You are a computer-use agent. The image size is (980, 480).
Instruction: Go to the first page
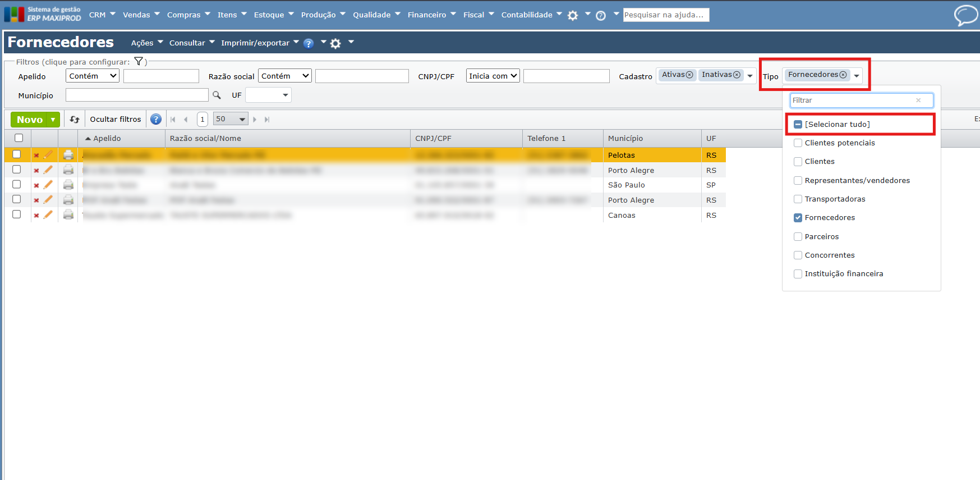click(173, 120)
